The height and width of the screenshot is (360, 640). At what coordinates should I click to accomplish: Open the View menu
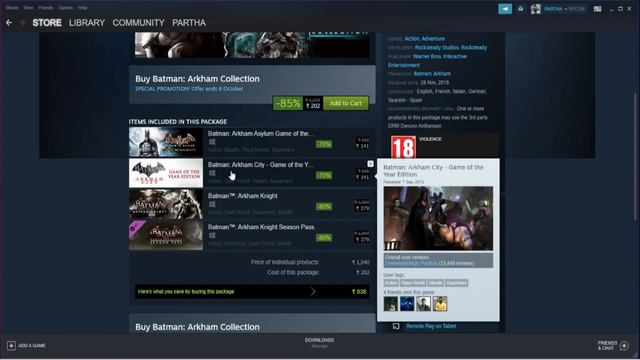[28, 8]
